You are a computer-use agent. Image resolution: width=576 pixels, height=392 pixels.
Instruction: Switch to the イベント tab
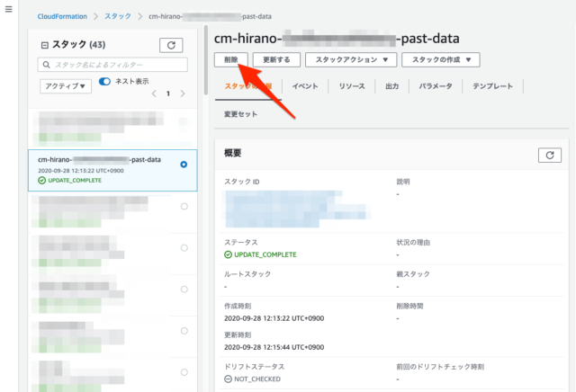click(x=305, y=86)
